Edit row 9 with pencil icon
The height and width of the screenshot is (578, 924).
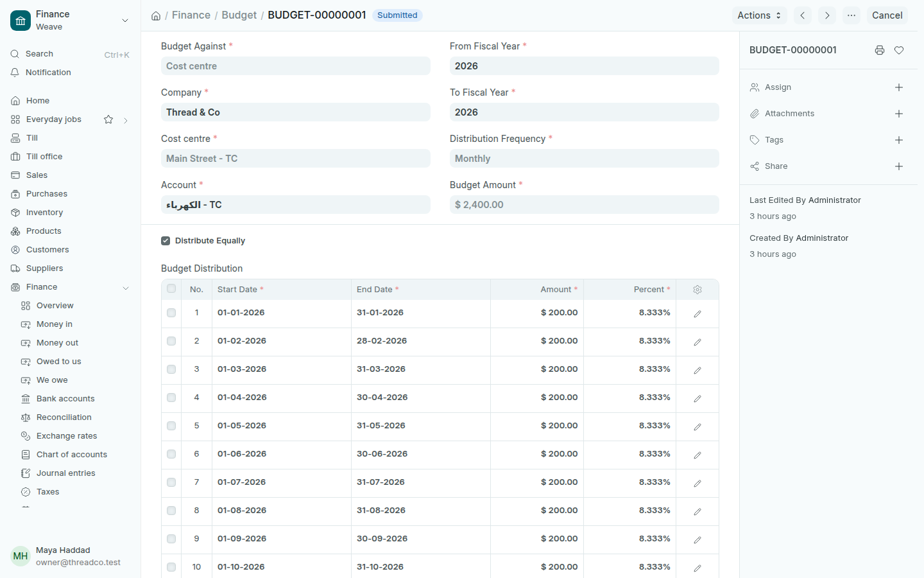[697, 540]
